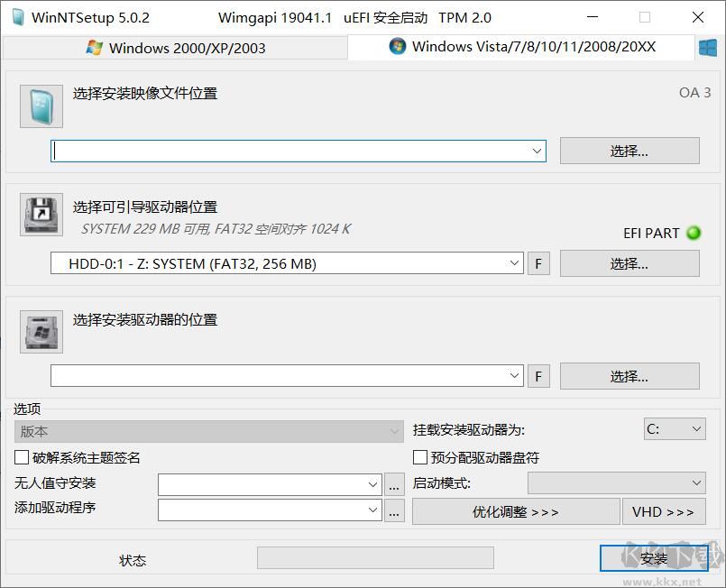The height and width of the screenshot is (588, 726).
Task: Check the 预分配驱动器盘符 option
Action: click(x=419, y=457)
